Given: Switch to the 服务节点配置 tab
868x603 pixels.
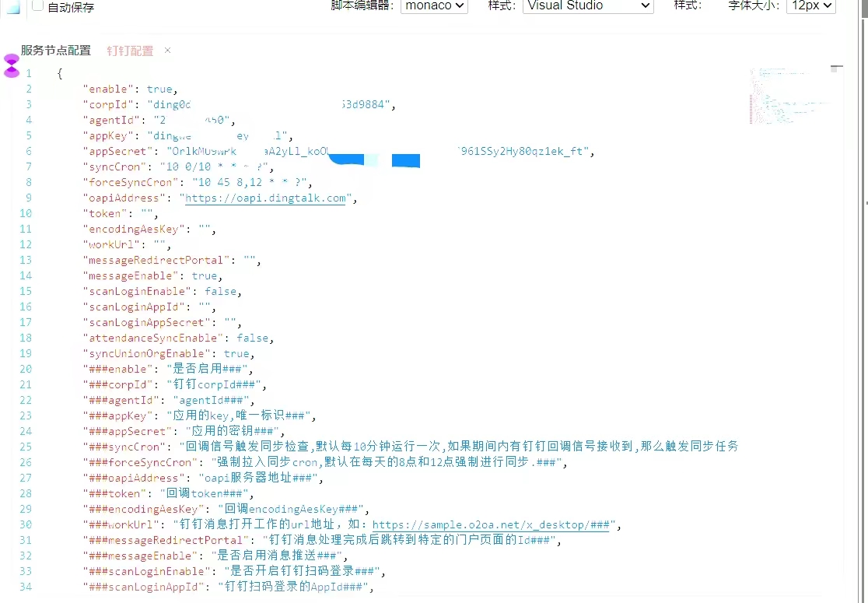Looking at the screenshot, I should tap(56, 51).
